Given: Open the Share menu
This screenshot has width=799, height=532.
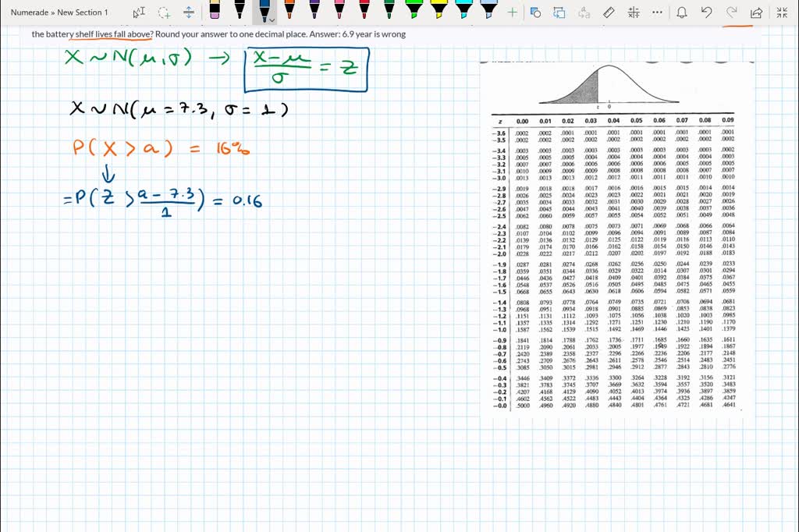Looking at the screenshot, I should coord(757,12).
